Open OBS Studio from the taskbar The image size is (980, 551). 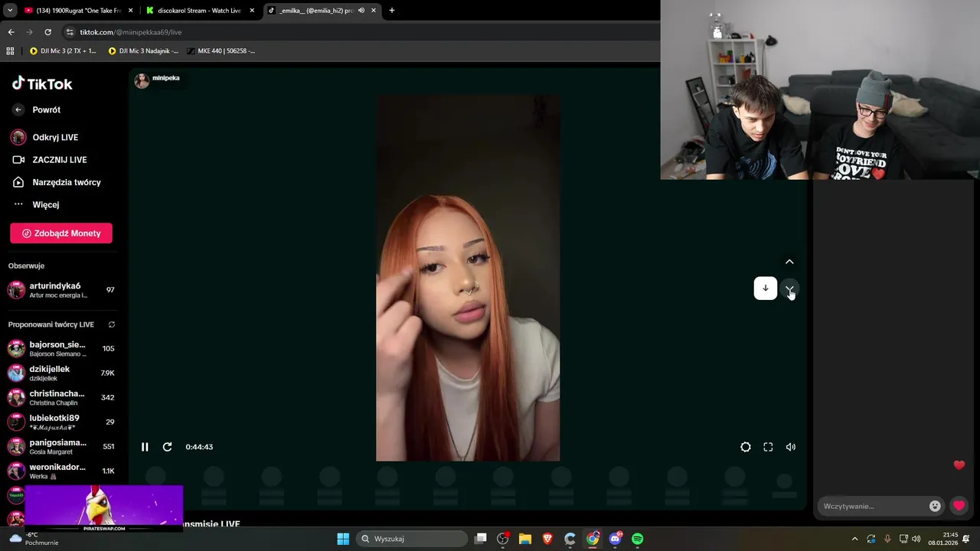click(503, 539)
